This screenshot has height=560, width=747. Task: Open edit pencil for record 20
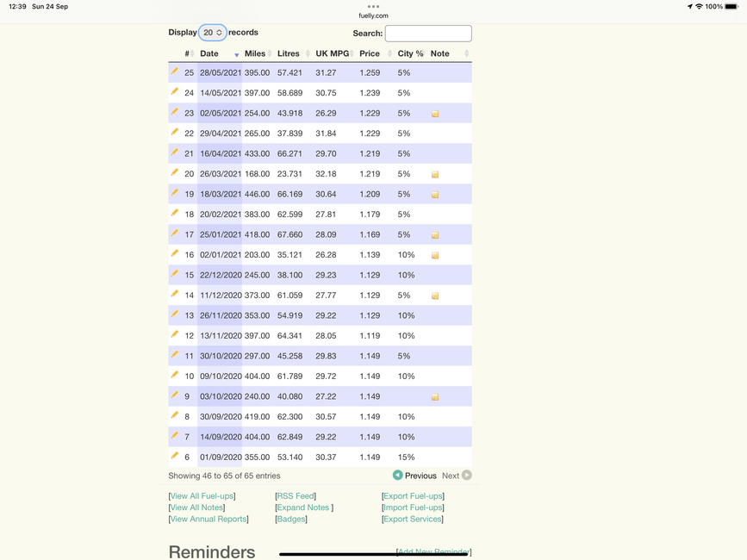[175, 172]
